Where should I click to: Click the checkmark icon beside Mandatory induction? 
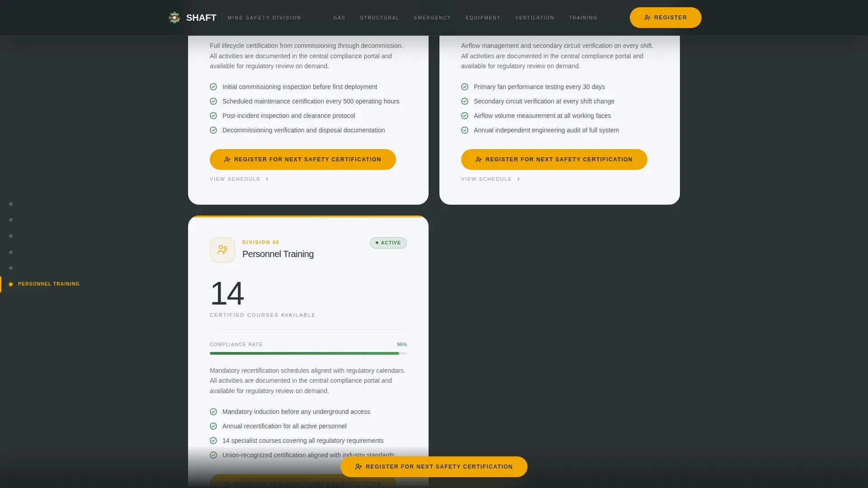click(213, 412)
